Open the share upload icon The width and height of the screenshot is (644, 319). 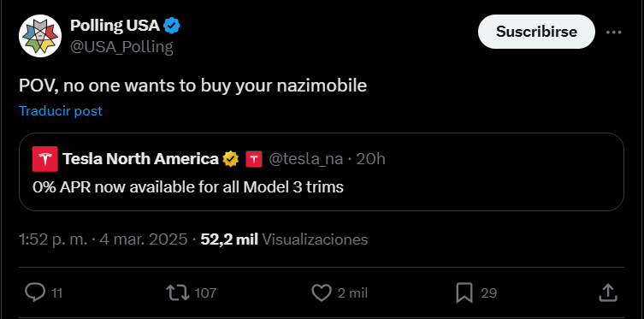click(x=606, y=292)
